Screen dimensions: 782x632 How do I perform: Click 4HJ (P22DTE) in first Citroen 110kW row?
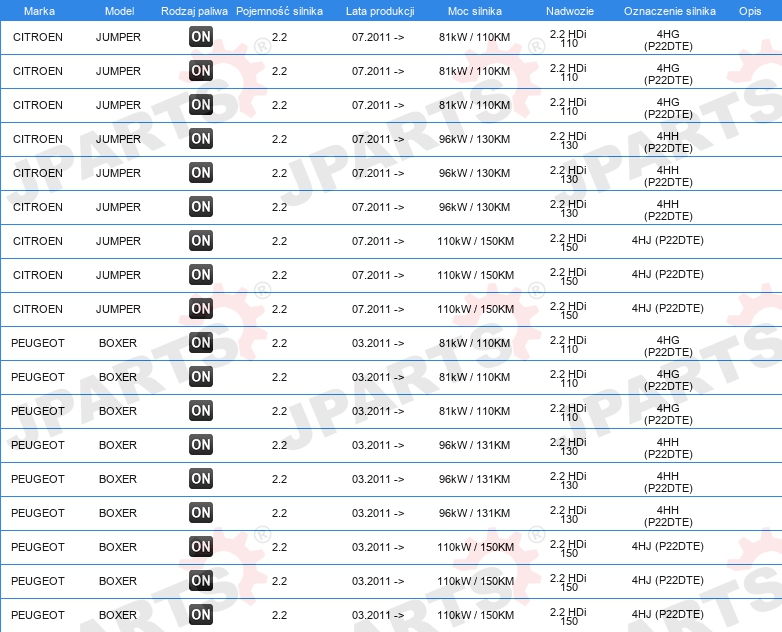pos(667,240)
